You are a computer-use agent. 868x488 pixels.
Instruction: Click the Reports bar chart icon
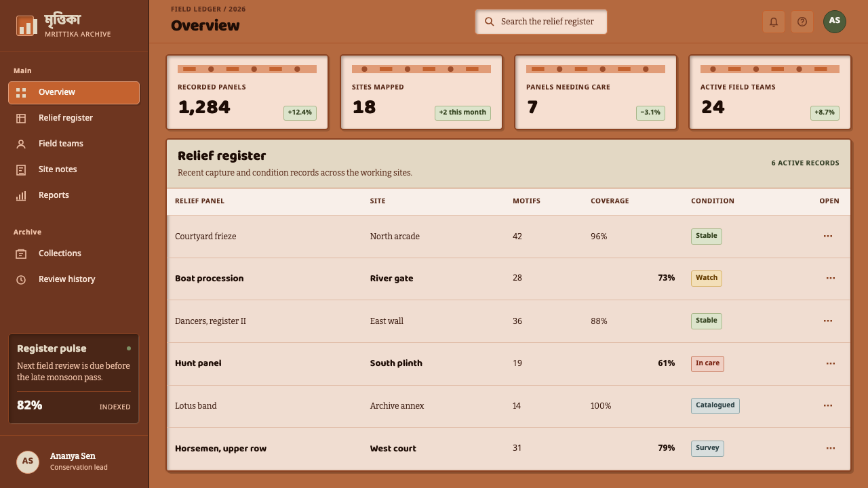(21, 196)
